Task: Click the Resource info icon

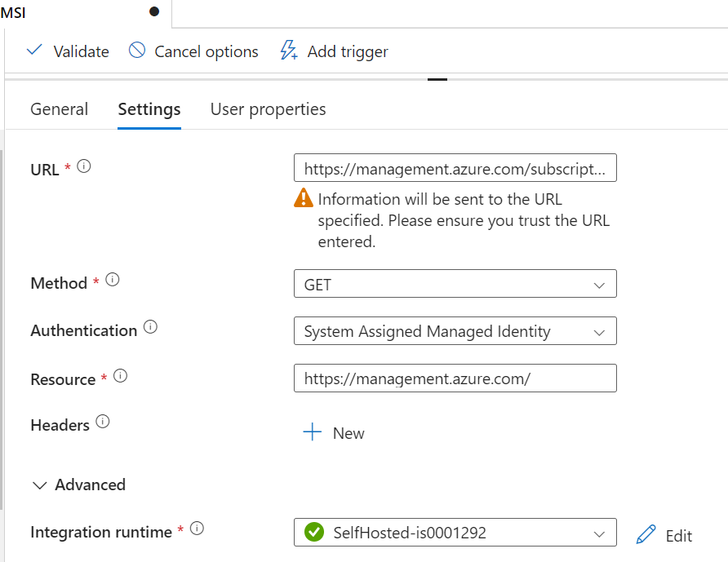Action: [121, 376]
